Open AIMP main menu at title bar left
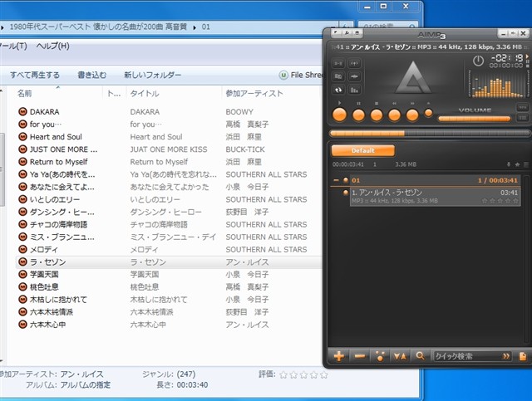Viewport: 532px width, 401px height. coord(336,33)
